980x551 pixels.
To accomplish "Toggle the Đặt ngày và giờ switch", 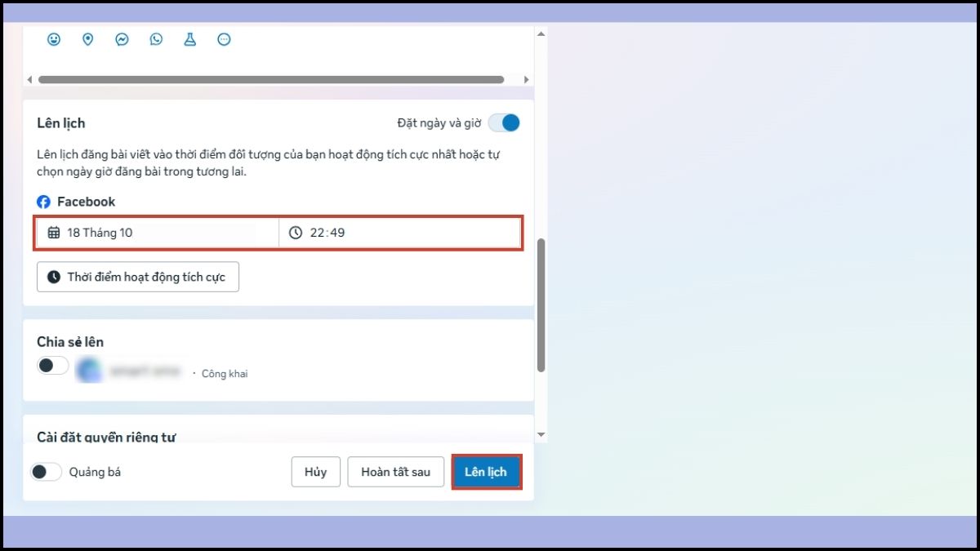I will (504, 123).
